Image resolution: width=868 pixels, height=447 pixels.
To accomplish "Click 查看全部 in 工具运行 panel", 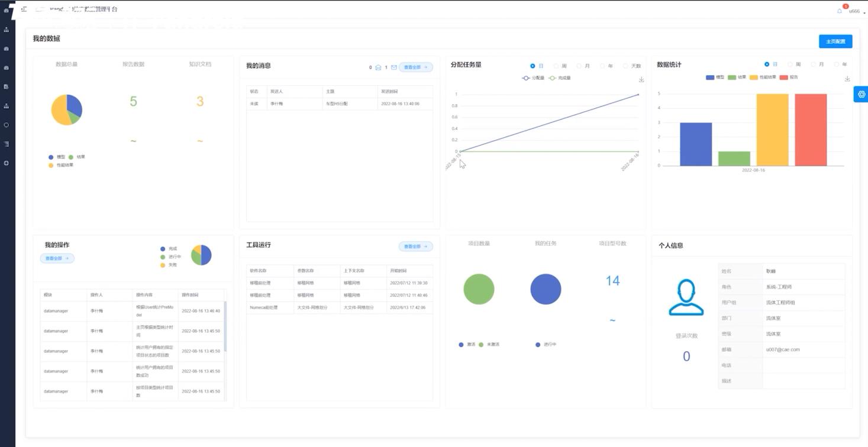I will [x=415, y=247].
